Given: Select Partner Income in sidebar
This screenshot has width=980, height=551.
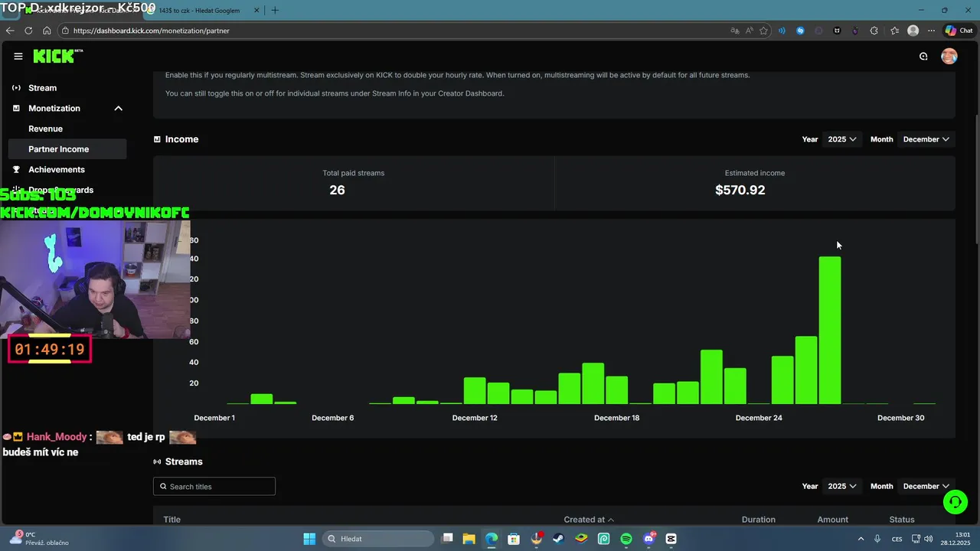Looking at the screenshot, I should pyautogui.click(x=67, y=149).
